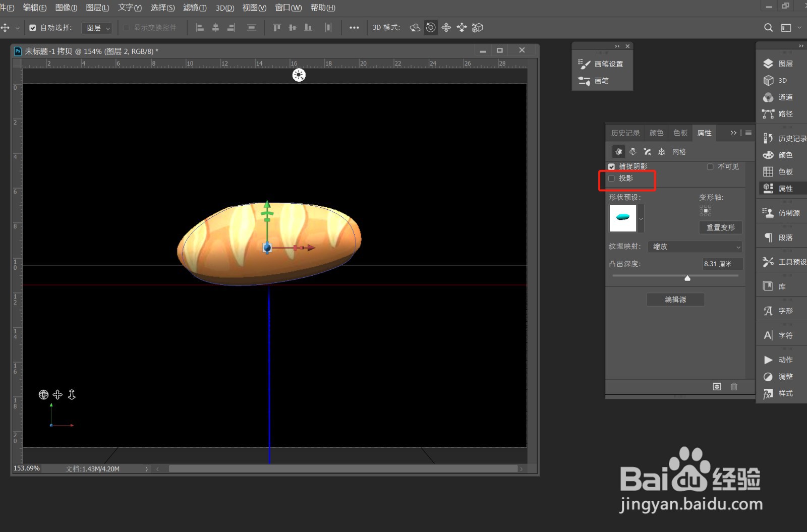807x532 pixels.
Task: Open the 段落 (Paragraph) panel
Action: [768, 238]
